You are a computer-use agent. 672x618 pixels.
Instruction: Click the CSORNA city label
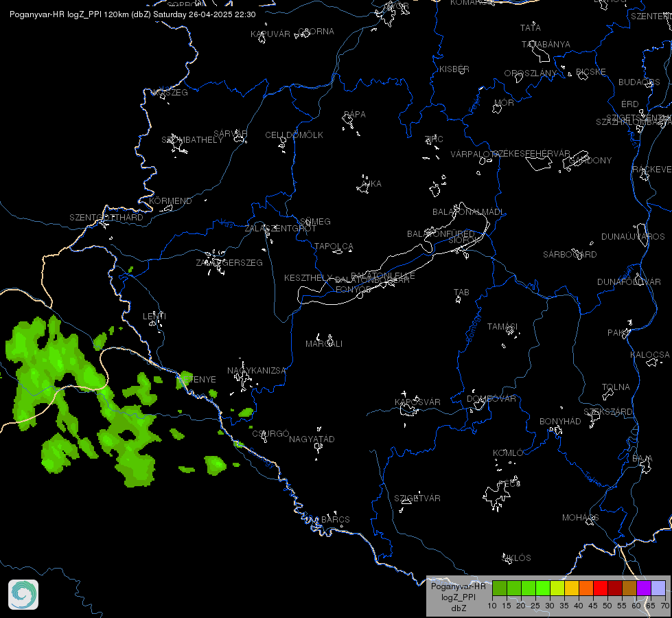click(316, 32)
